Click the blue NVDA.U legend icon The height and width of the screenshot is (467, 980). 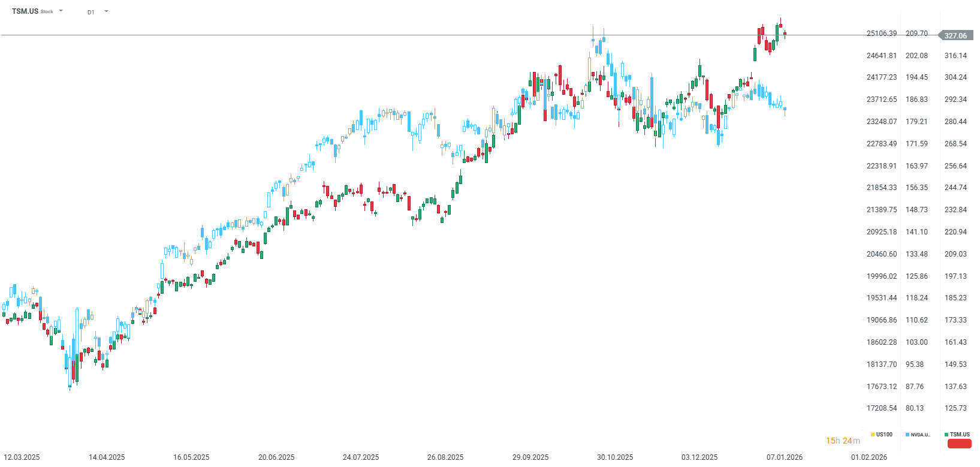tap(908, 434)
